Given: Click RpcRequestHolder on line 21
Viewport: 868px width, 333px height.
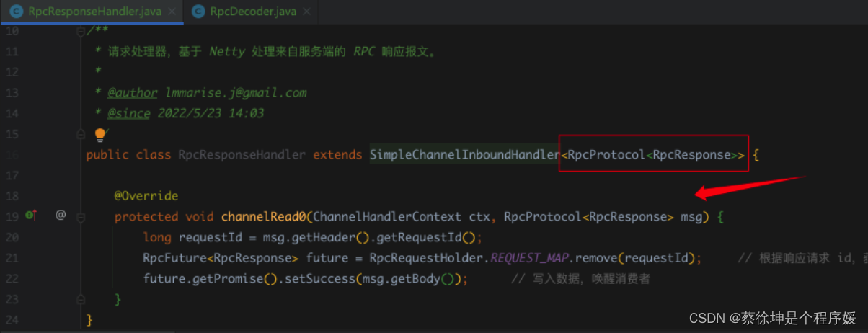Looking at the screenshot, I should [428, 257].
